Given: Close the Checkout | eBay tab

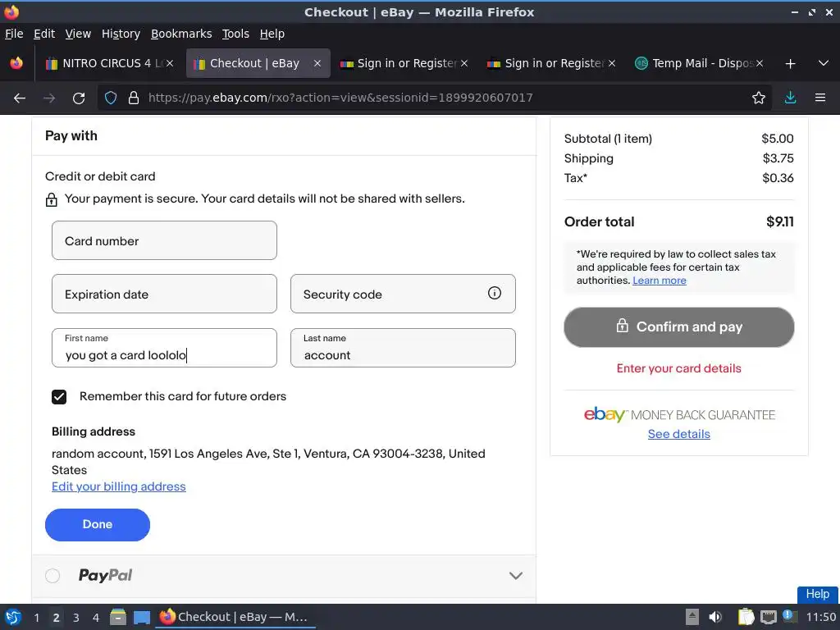Looking at the screenshot, I should [x=317, y=63].
